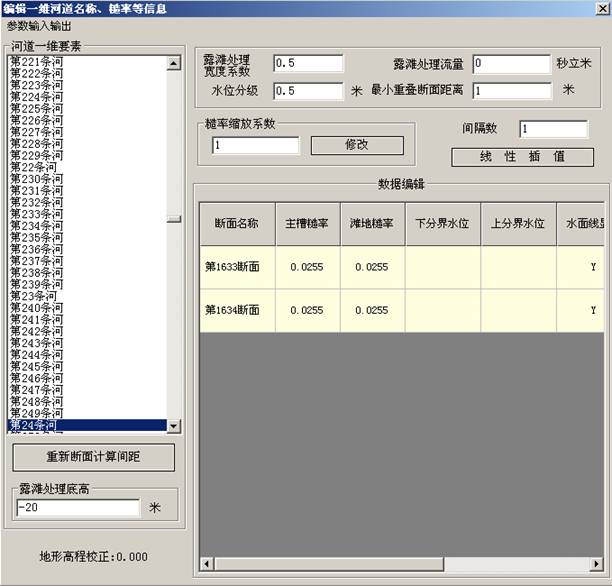Focus the 露滩处理宽度系数 input field
612x586 pixels.
click(x=307, y=64)
